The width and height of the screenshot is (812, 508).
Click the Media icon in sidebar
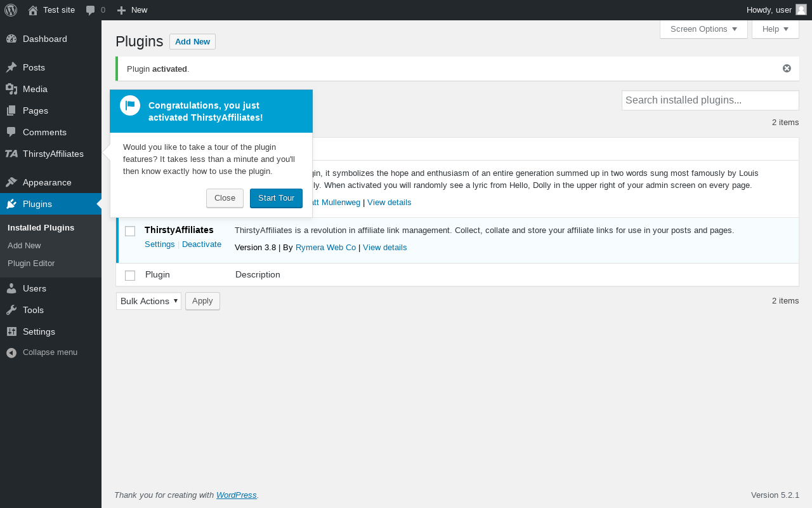[x=11, y=89]
